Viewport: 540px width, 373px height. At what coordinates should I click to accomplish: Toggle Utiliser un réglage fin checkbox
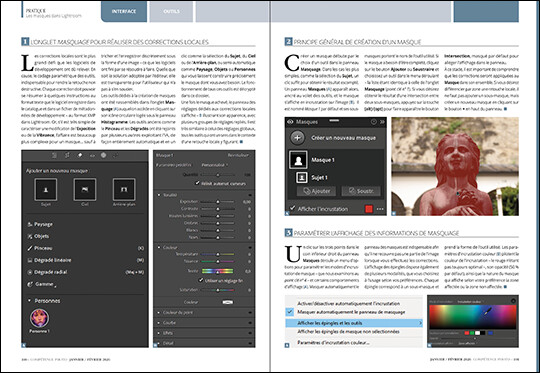click(x=201, y=280)
